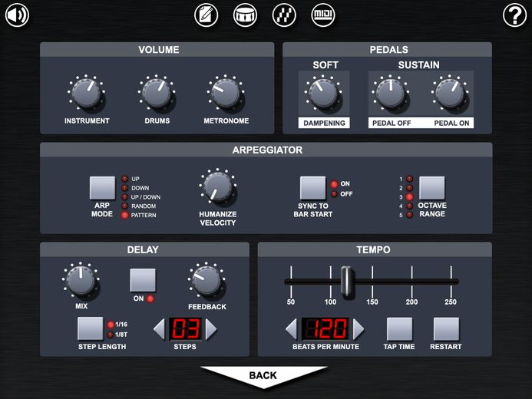Decrease beats per minute with left arrow
The width and height of the screenshot is (532, 399).
291,329
